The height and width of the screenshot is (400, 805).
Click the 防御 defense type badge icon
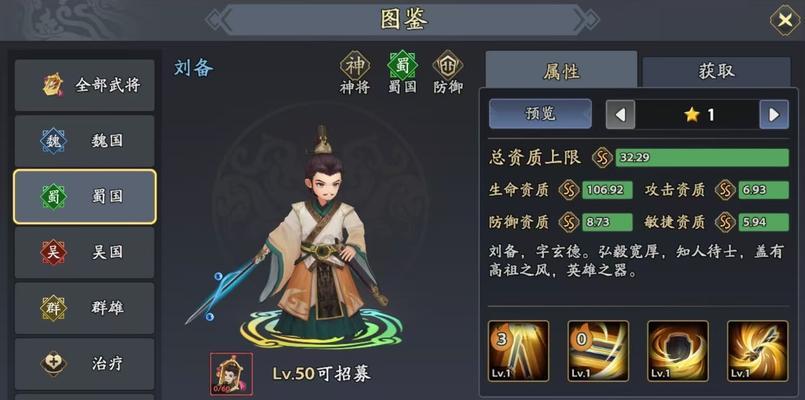coord(448,65)
